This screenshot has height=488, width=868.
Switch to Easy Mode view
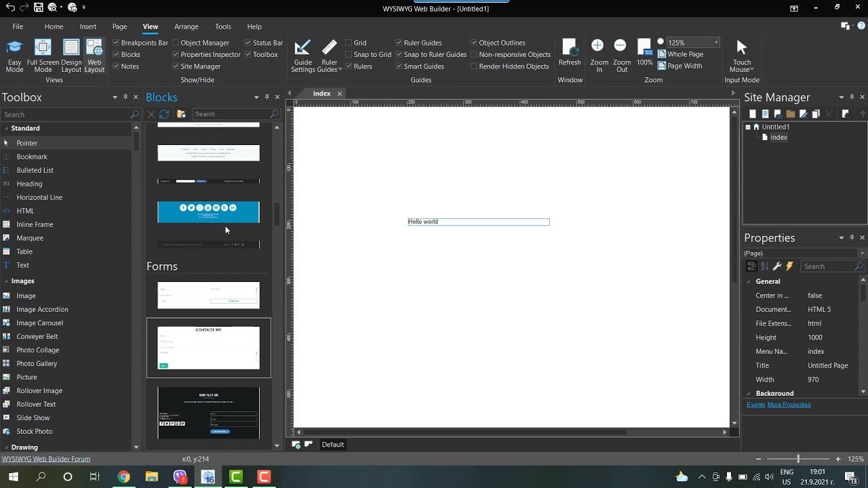click(x=14, y=56)
